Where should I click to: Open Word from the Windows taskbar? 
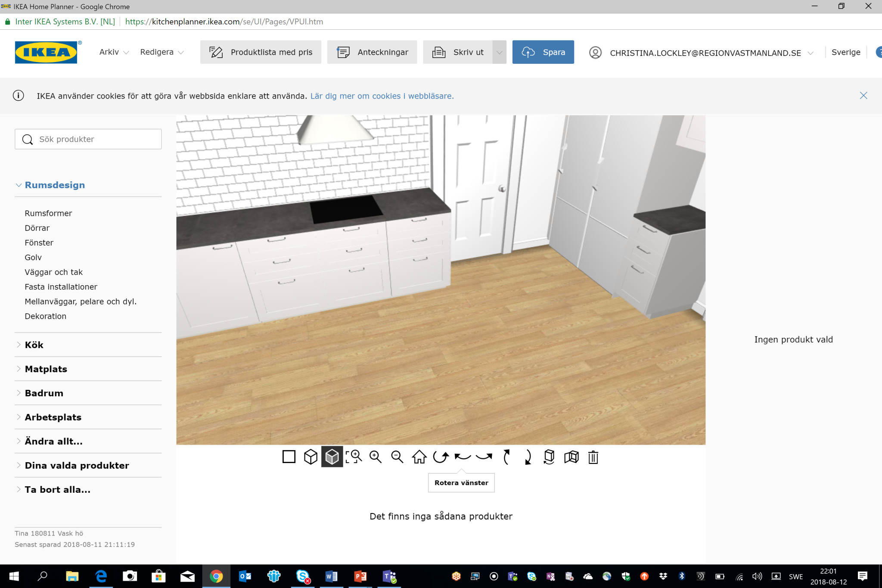331,576
